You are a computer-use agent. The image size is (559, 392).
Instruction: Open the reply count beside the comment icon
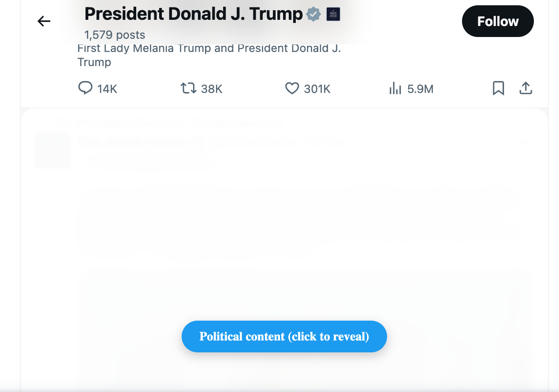[107, 89]
